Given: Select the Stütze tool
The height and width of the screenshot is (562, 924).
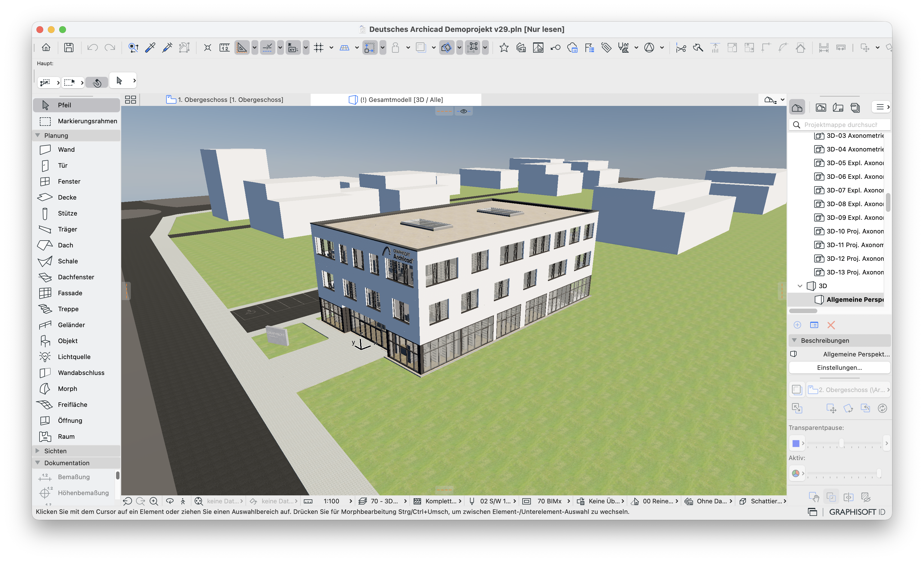Looking at the screenshot, I should (77, 213).
